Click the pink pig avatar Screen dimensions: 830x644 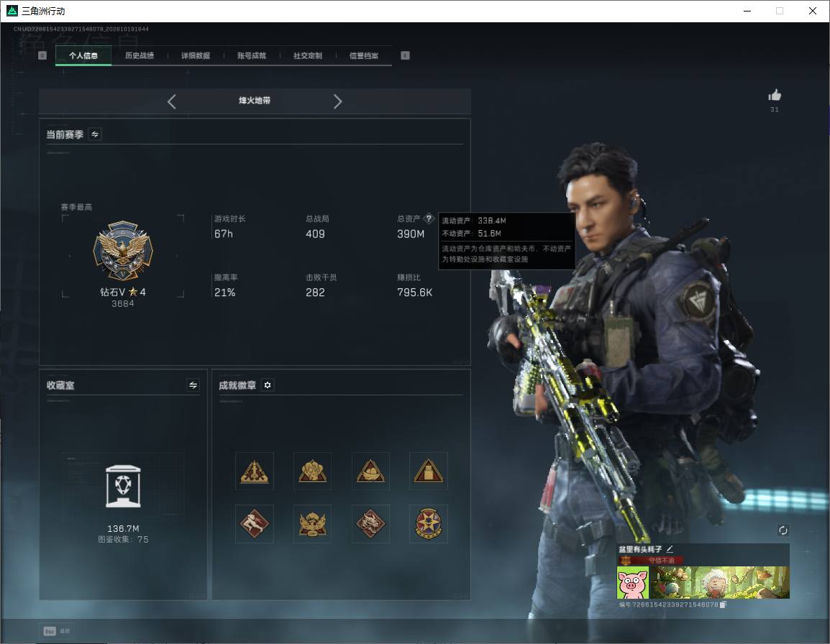click(632, 583)
